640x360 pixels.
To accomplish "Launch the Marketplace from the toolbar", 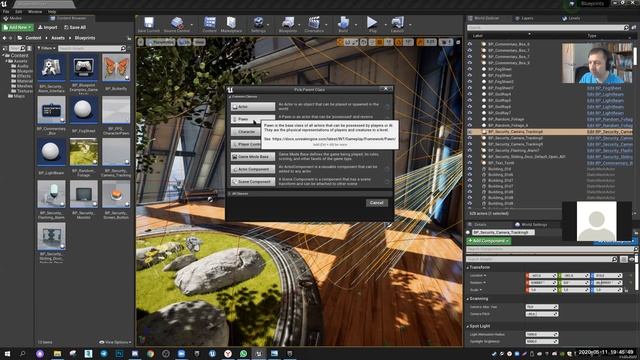I will point(231,24).
